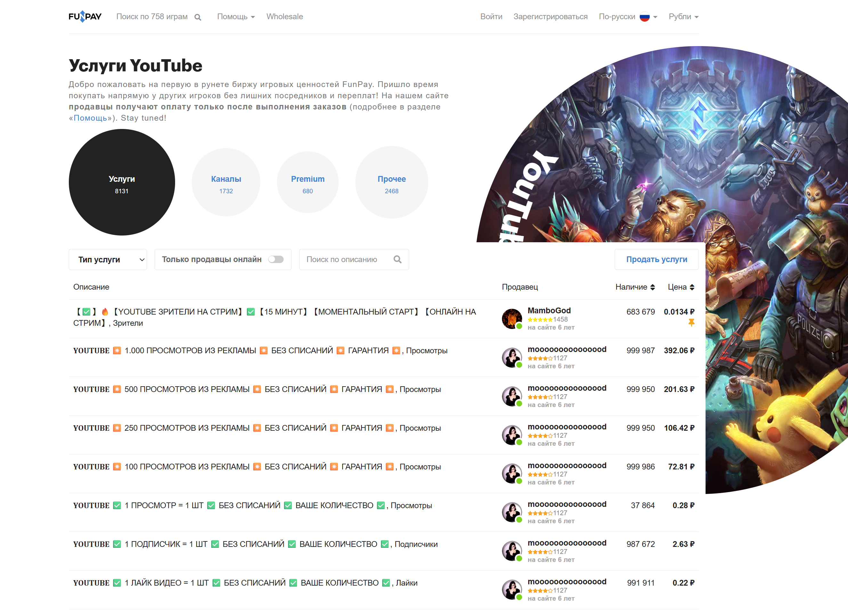Toggle 'Только продавцы онлайн' switch
The width and height of the screenshot is (848, 616).
pyautogui.click(x=276, y=260)
